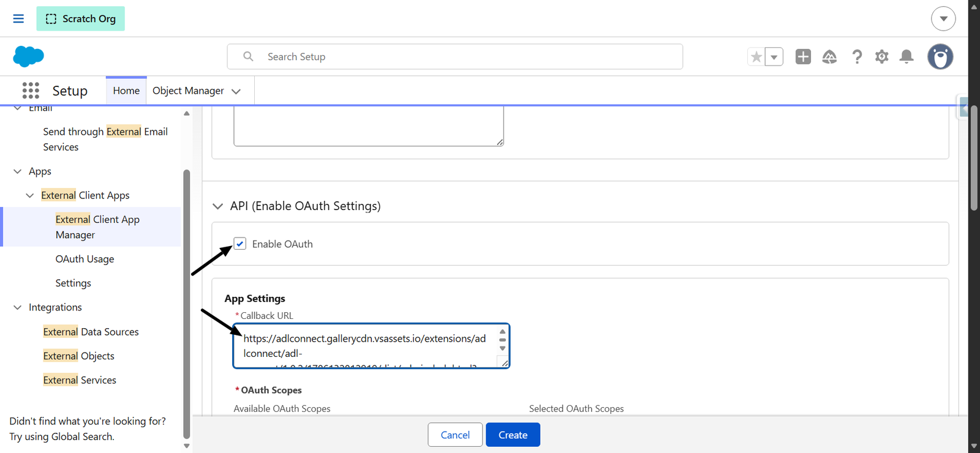Click into the Callback URL text area
Viewport: 980px width, 453px height.
click(371, 346)
